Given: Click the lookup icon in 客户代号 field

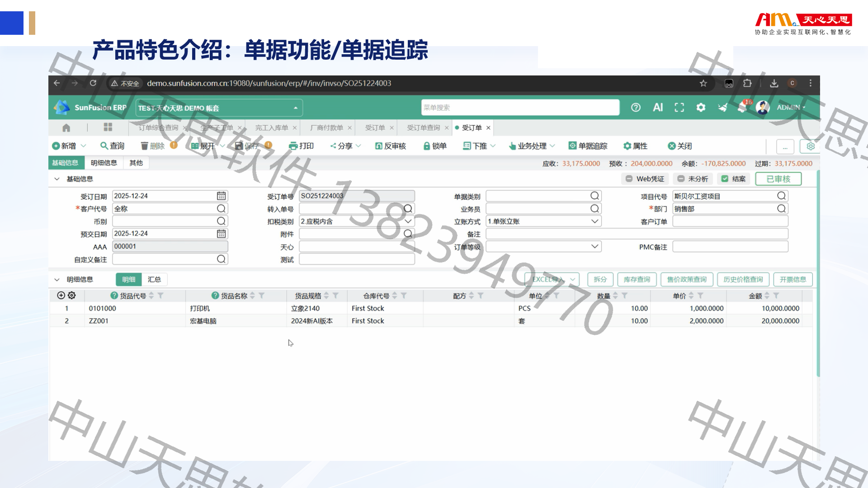Looking at the screenshot, I should (x=221, y=208).
